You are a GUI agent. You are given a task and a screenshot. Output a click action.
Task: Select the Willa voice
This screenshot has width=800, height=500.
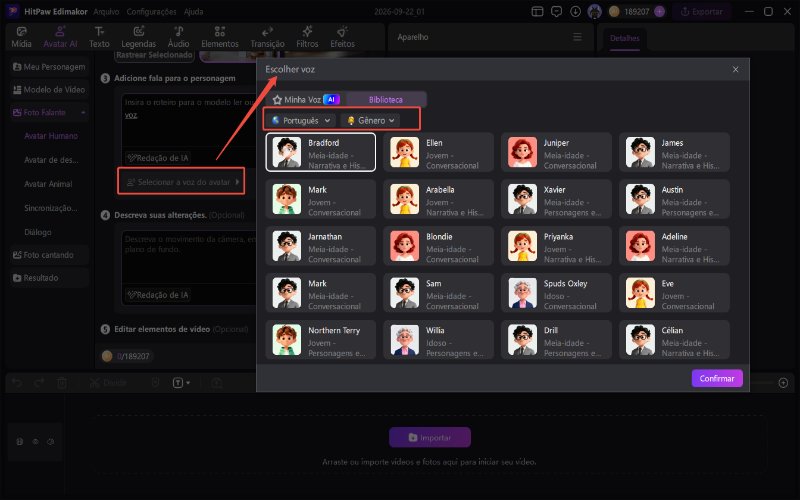(x=438, y=340)
